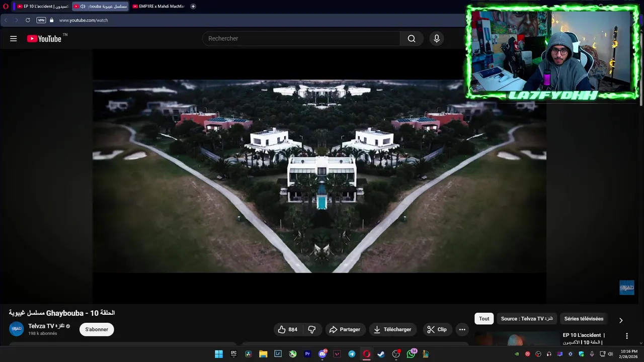
Task: Start voice search with microphone icon
Action: point(437,39)
